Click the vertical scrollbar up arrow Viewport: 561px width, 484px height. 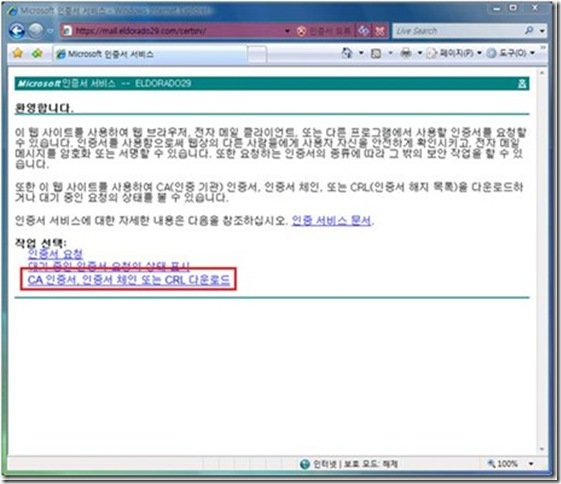[x=542, y=73]
